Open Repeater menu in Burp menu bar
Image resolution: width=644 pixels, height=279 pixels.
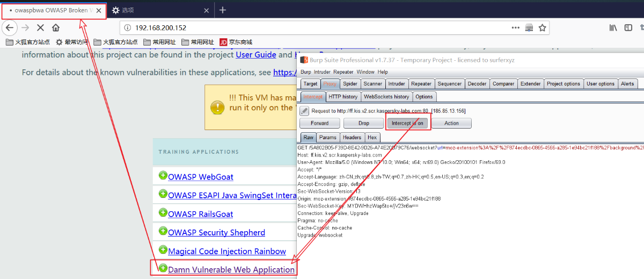pyautogui.click(x=343, y=72)
